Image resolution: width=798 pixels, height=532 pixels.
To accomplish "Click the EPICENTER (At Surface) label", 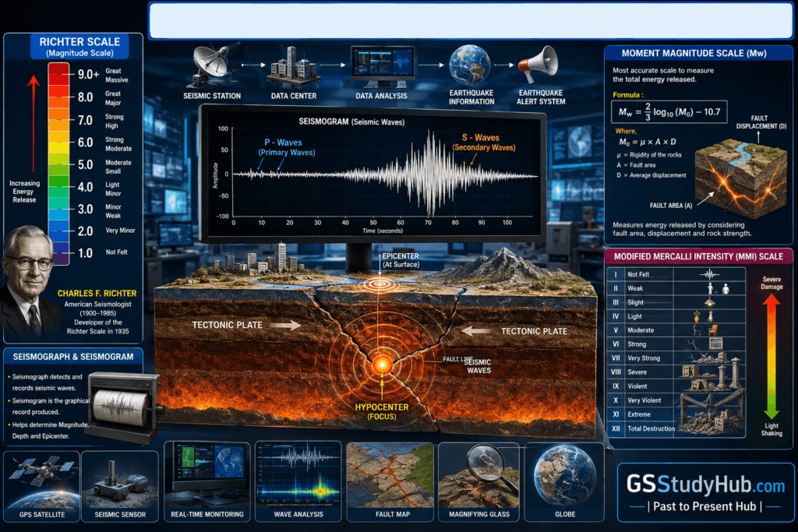I will 401,260.
